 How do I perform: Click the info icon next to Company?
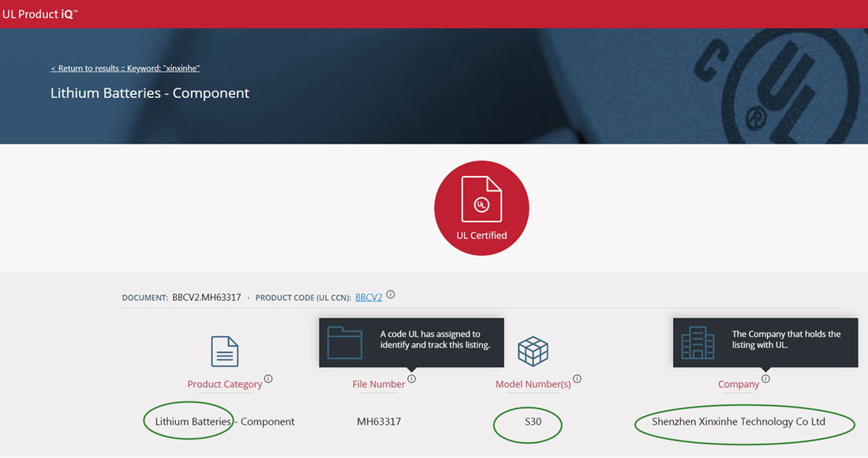coord(765,379)
